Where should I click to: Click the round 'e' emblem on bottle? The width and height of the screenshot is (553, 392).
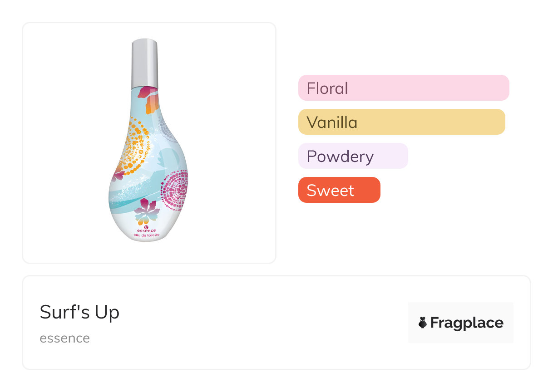point(146,225)
